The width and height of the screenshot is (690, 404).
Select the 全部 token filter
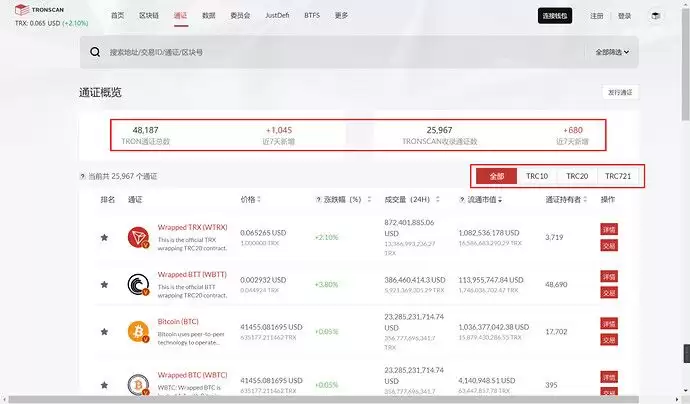(x=496, y=176)
